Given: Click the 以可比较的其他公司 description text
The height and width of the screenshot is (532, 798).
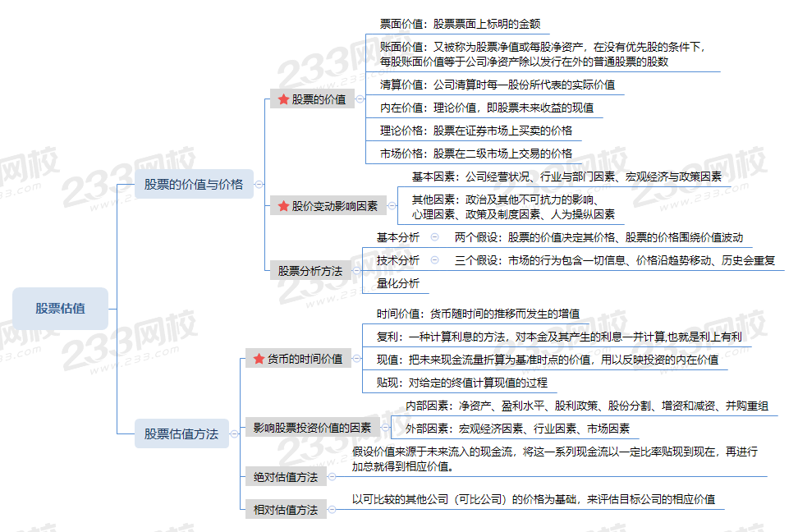Looking at the screenshot, I should coord(534,499).
